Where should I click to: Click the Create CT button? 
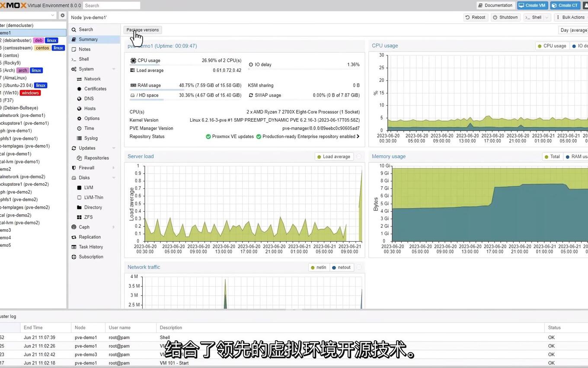(565, 6)
